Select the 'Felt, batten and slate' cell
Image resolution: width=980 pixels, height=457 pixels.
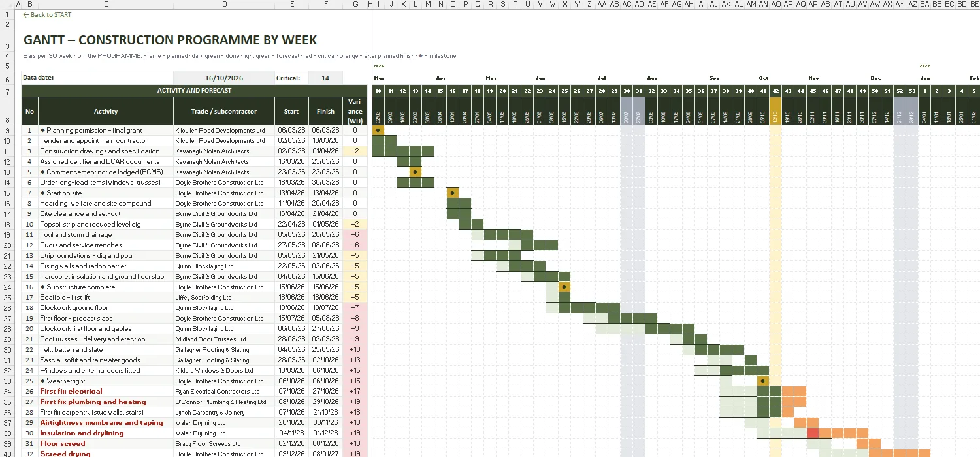pyautogui.click(x=106, y=349)
